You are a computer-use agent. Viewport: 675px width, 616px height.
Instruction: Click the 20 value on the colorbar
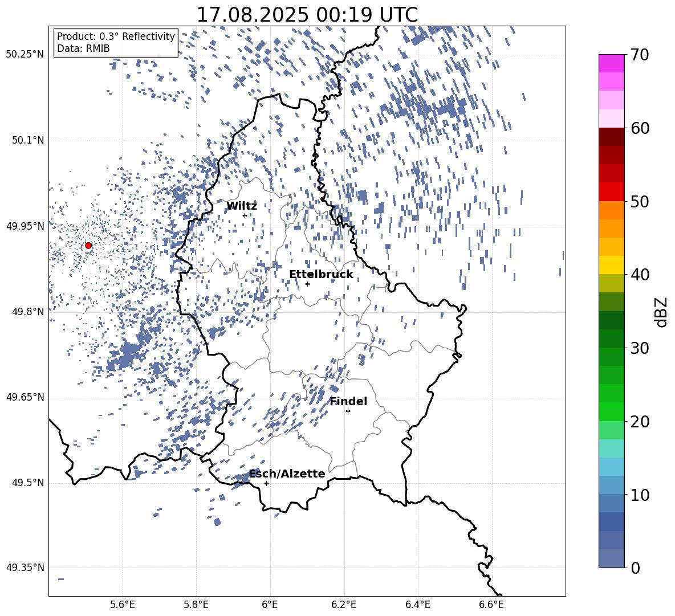(x=640, y=422)
